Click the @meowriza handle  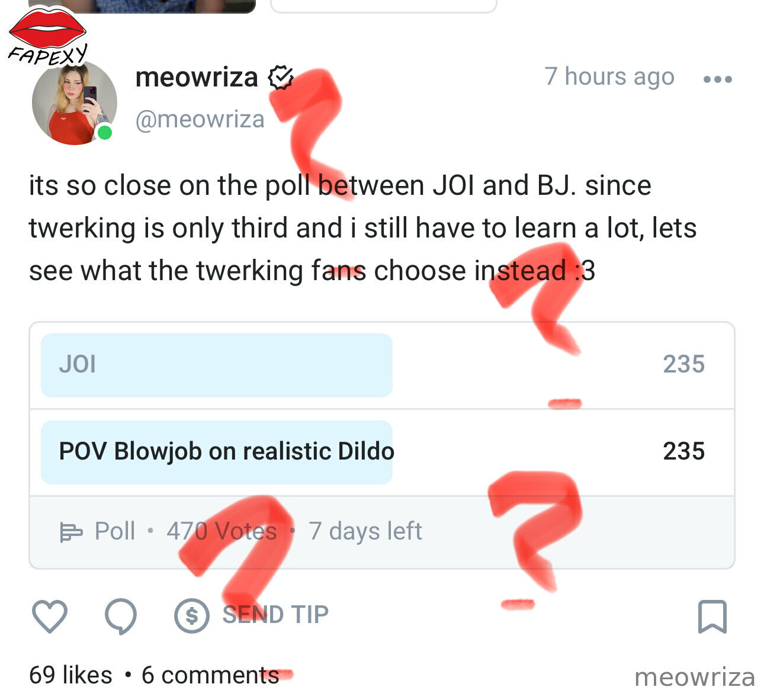[200, 120]
